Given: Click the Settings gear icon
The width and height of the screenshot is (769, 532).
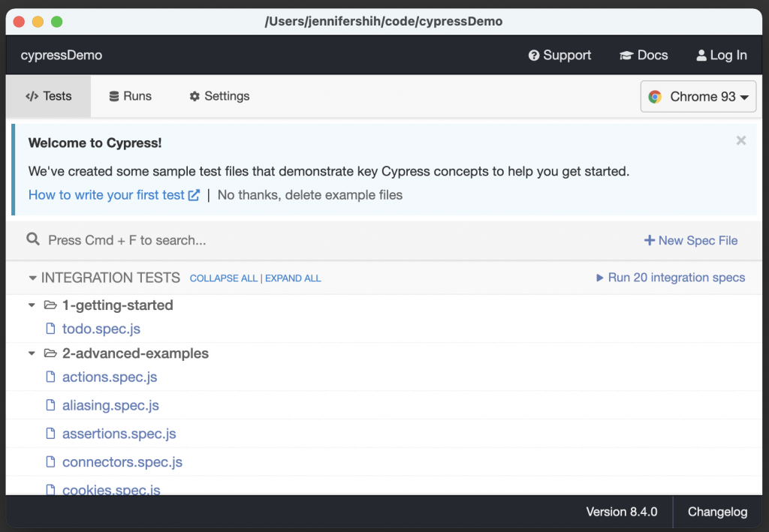Looking at the screenshot, I should [195, 97].
